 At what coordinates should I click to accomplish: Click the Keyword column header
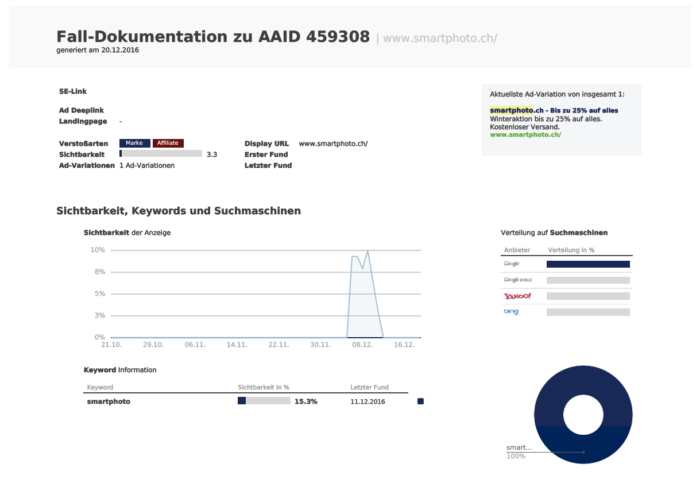pos(100,387)
